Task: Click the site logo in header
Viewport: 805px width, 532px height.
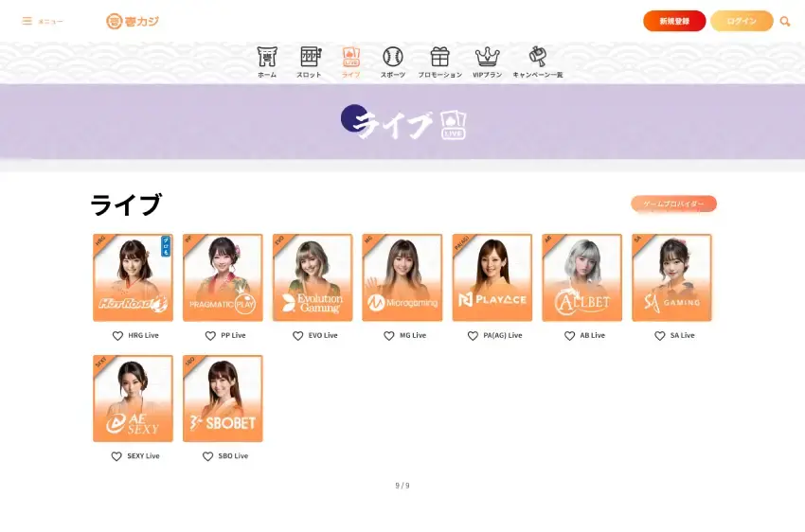Action: [x=132, y=21]
